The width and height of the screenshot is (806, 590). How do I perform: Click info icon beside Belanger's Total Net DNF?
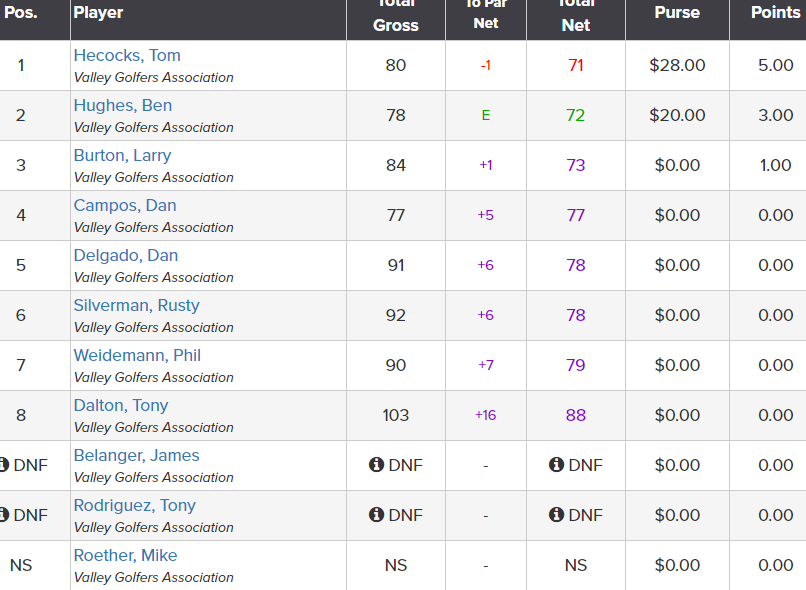(x=556, y=465)
